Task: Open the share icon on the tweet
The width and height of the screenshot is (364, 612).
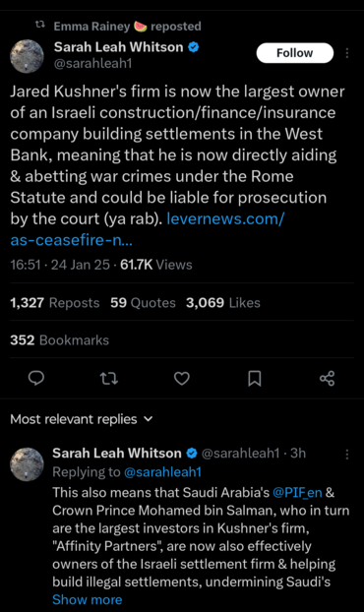Action: (x=327, y=378)
